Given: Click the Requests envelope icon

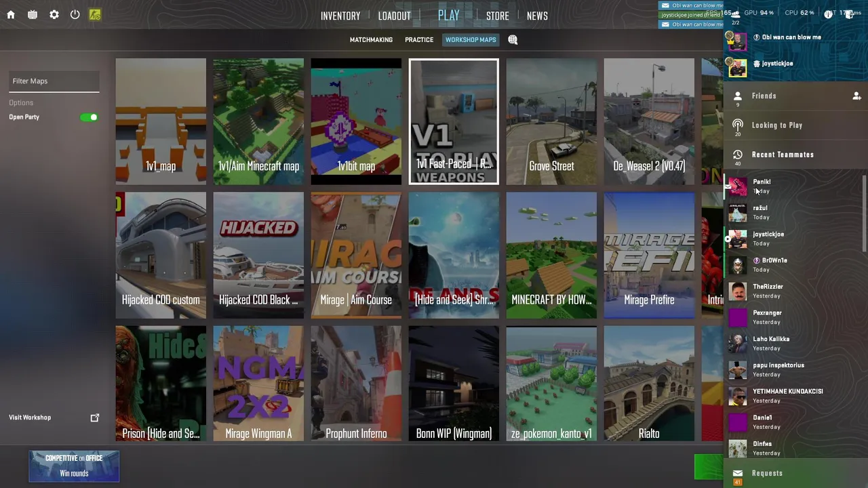Looking at the screenshot, I should tap(738, 473).
